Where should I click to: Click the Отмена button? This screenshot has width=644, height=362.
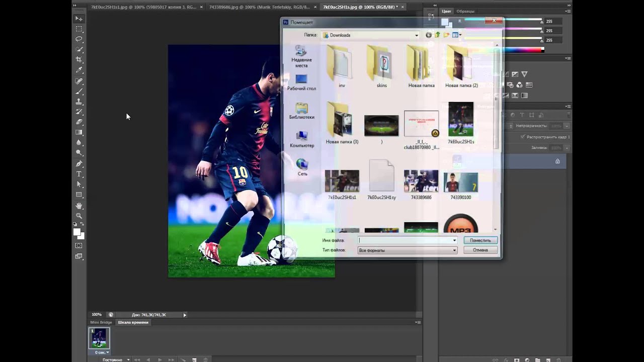480,250
